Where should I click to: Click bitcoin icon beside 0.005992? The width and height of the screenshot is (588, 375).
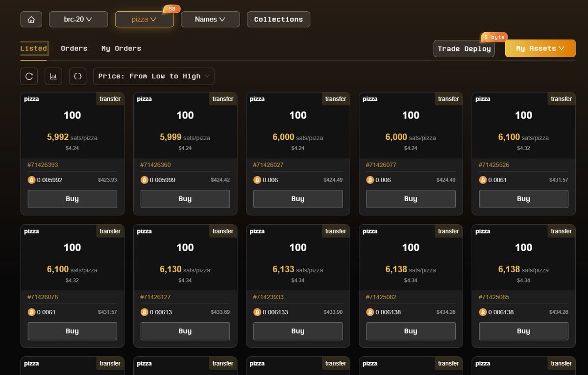coord(31,180)
